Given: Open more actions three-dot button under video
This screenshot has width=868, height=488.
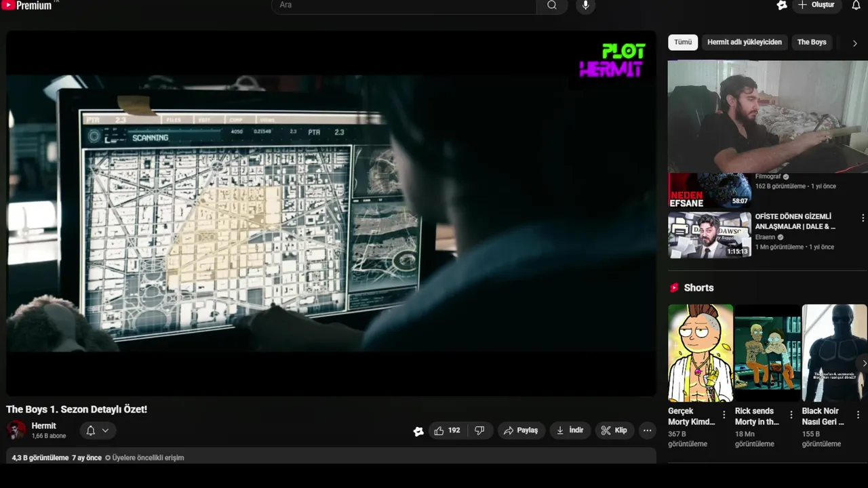Looking at the screenshot, I should click(648, 430).
